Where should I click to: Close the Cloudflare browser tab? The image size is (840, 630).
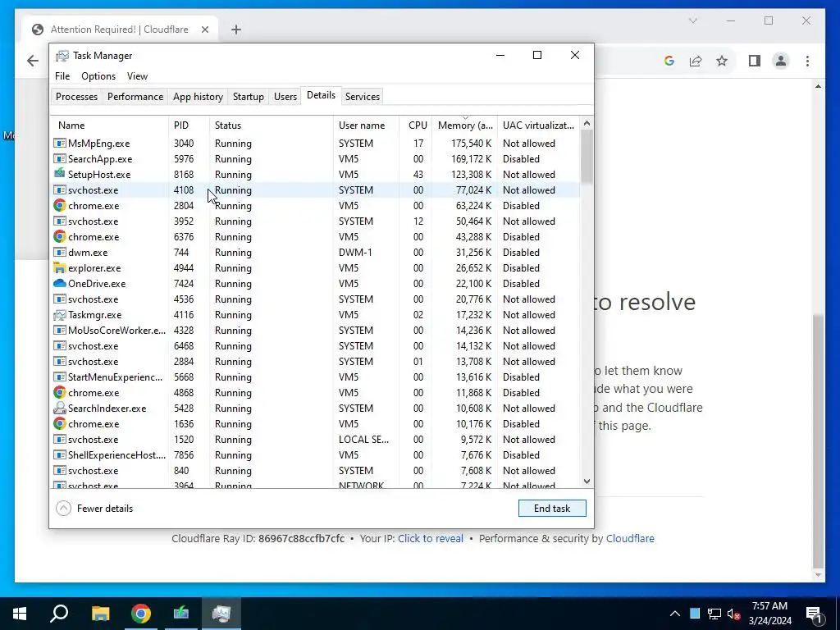tap(204, 30)
